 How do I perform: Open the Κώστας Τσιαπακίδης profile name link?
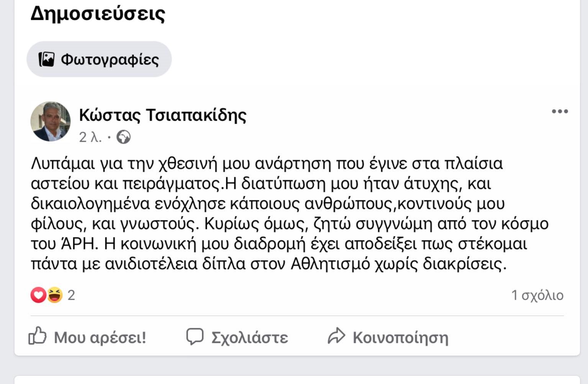tap(162, 115)
